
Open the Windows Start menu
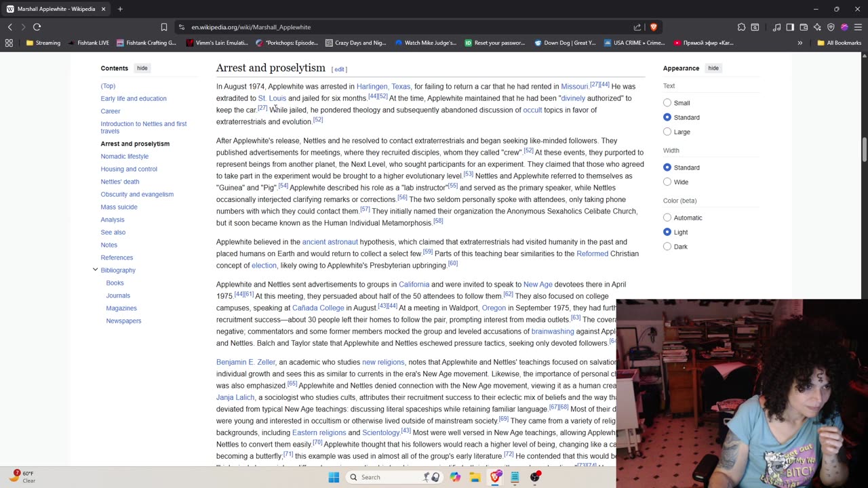pyautogui.click(x=334, y=477)
